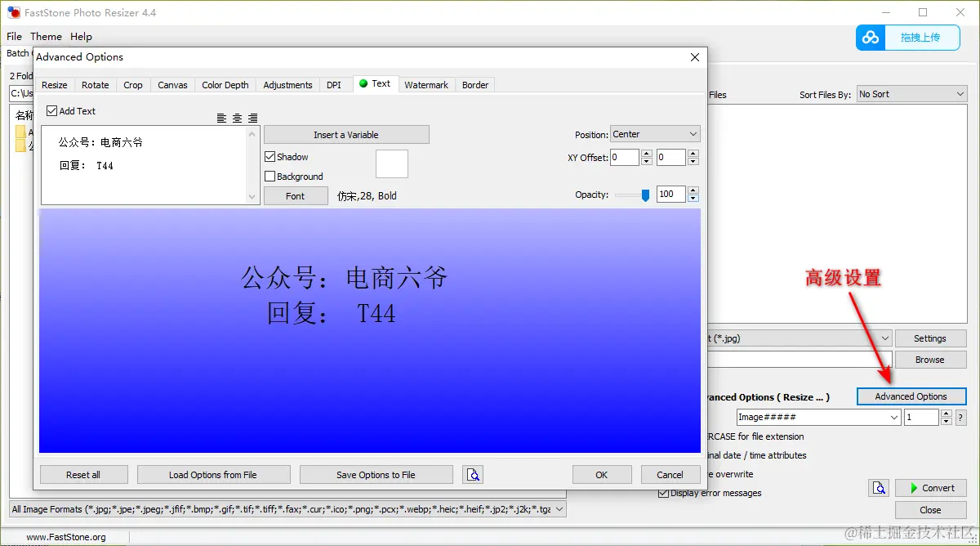
Task: Click the Close button in main window
Action: pos(931,510)
